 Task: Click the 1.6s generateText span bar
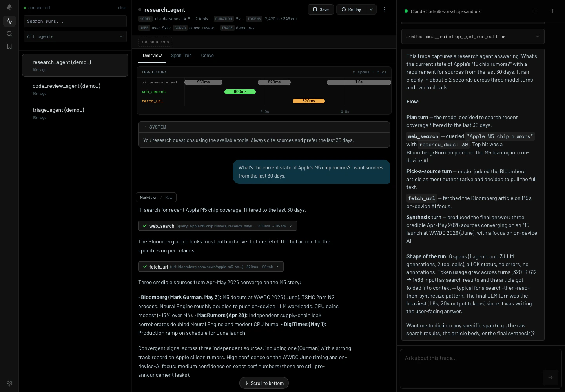tap(359, 82)
